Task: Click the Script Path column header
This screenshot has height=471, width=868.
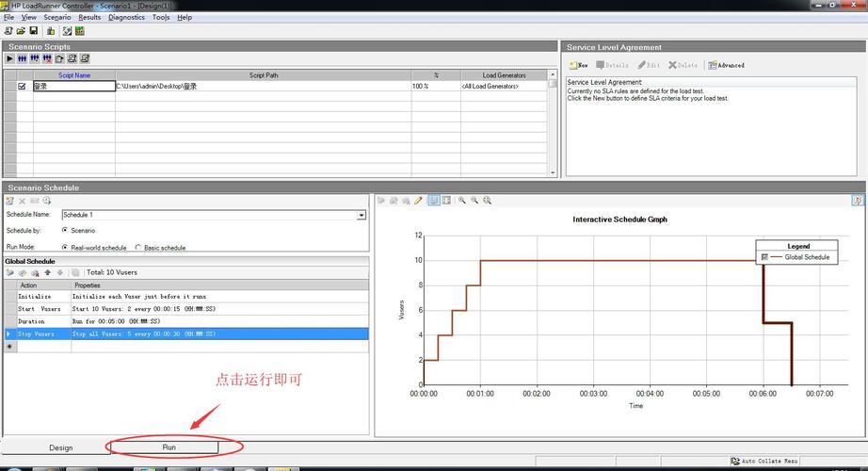Action: [264, 75]
